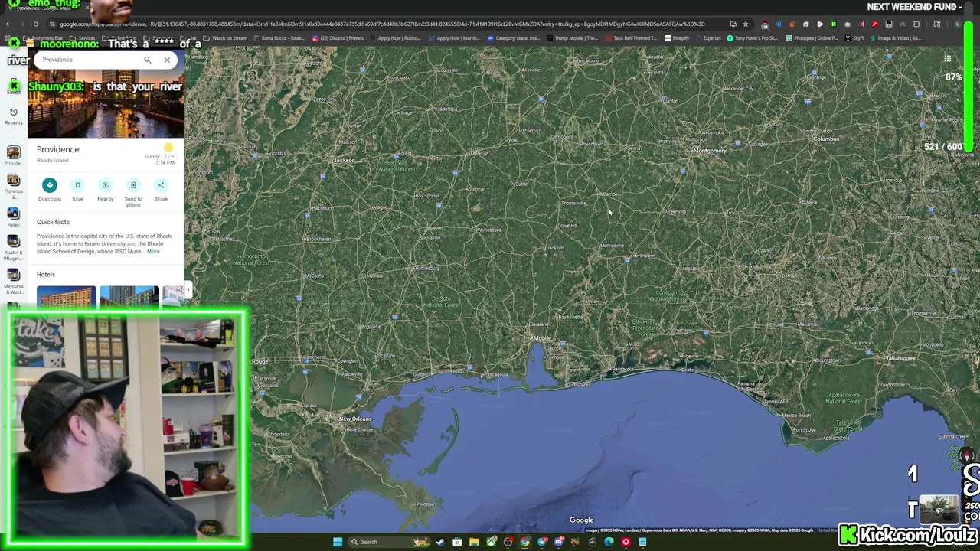This screenshot has width=980, height=551.
Task: Open the Google apps grid
Action: 947,59
